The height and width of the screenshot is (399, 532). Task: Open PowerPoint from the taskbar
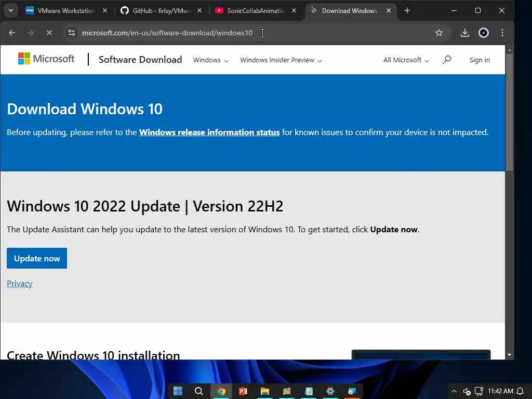[x=243, y=391]
